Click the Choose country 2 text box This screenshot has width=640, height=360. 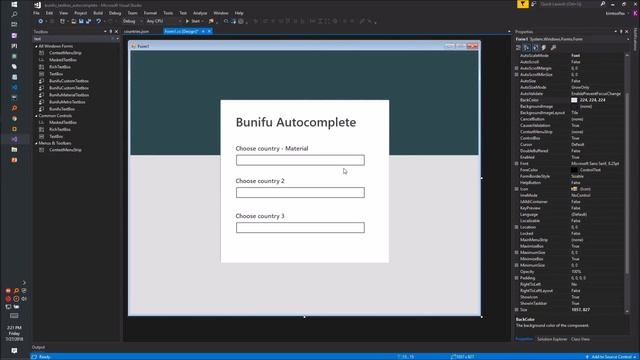pos(300,192)
